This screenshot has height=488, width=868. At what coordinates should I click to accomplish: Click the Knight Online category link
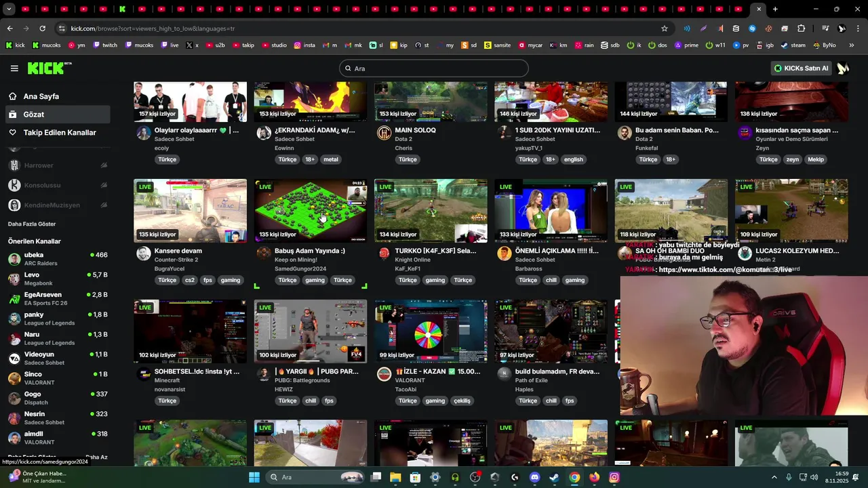(x=412, y=260)
